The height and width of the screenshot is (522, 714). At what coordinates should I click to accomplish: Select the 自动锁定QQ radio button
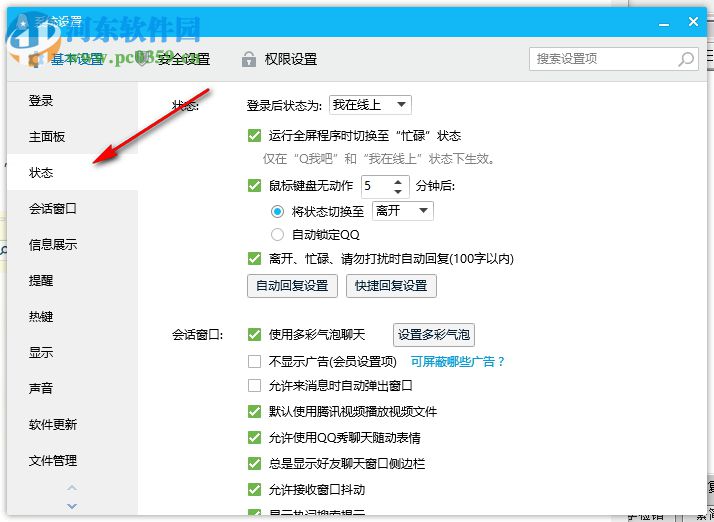[x=277, y=235]
